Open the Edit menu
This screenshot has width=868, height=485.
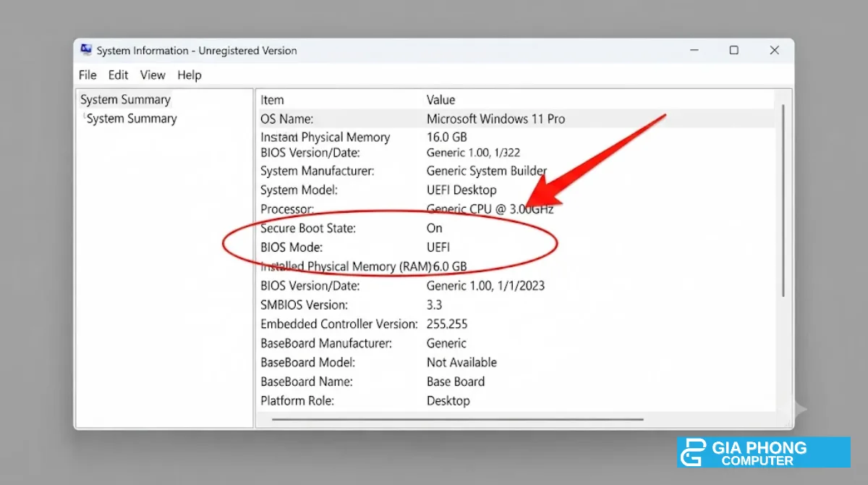[x=118, y=75]
